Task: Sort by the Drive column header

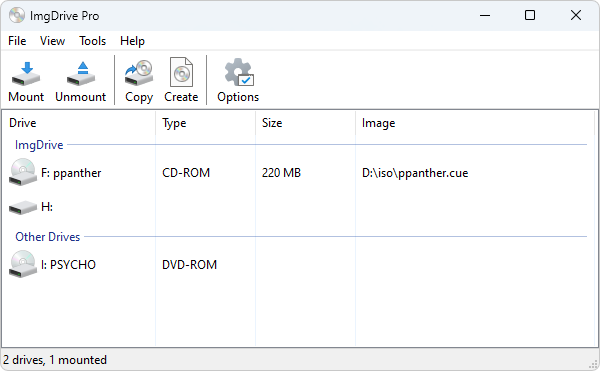Action: [78, 123]
